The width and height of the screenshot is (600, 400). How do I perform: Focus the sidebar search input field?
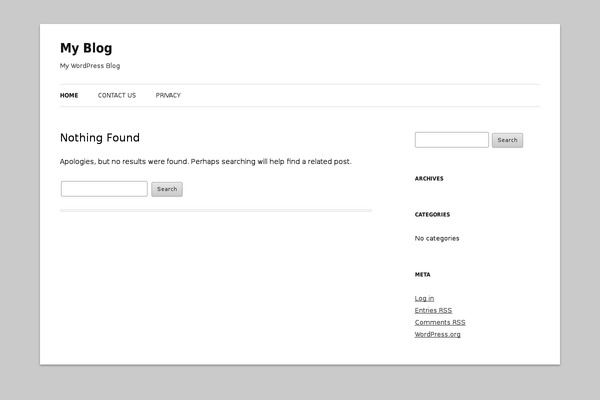(x=452, y=140)
